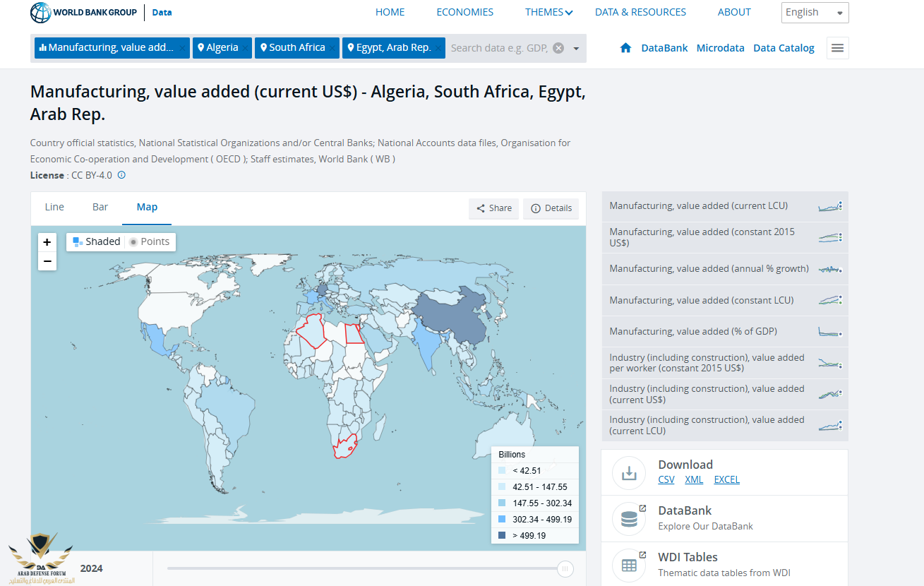
Task: Switch to the Line tab
Action: tap(54, 207)
